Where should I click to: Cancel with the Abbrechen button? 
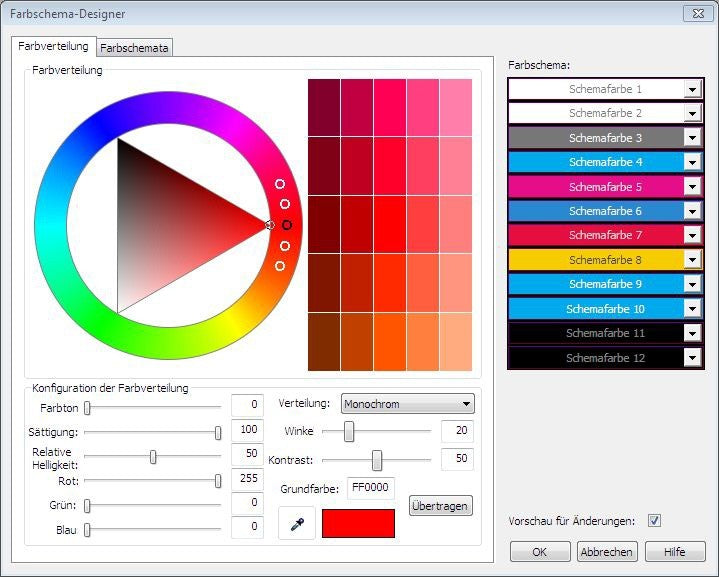[x=607, y=552]
